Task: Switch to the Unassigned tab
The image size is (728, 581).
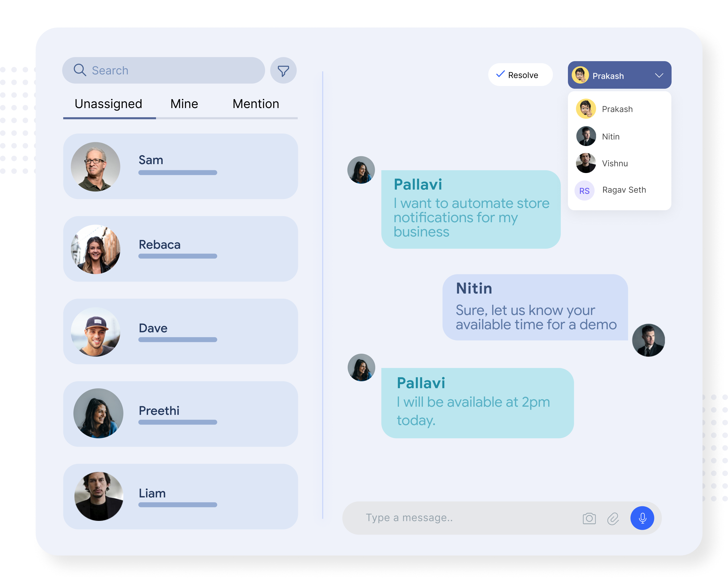Action: tap(108, 104)
